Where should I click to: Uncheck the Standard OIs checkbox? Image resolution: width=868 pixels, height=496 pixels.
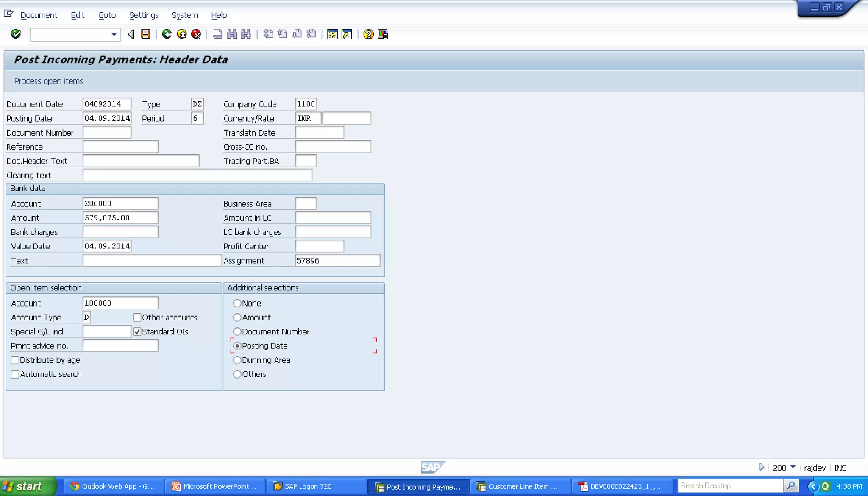coord(137,332)
